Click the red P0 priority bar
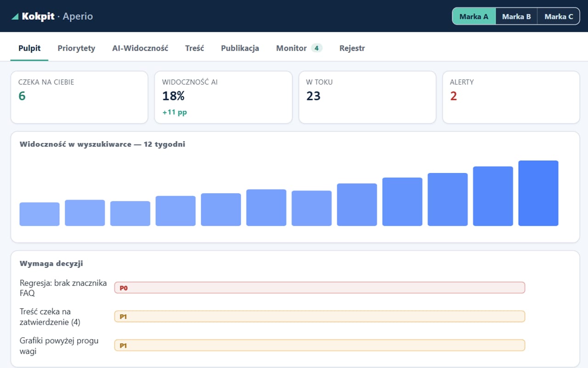 point(320,287)
